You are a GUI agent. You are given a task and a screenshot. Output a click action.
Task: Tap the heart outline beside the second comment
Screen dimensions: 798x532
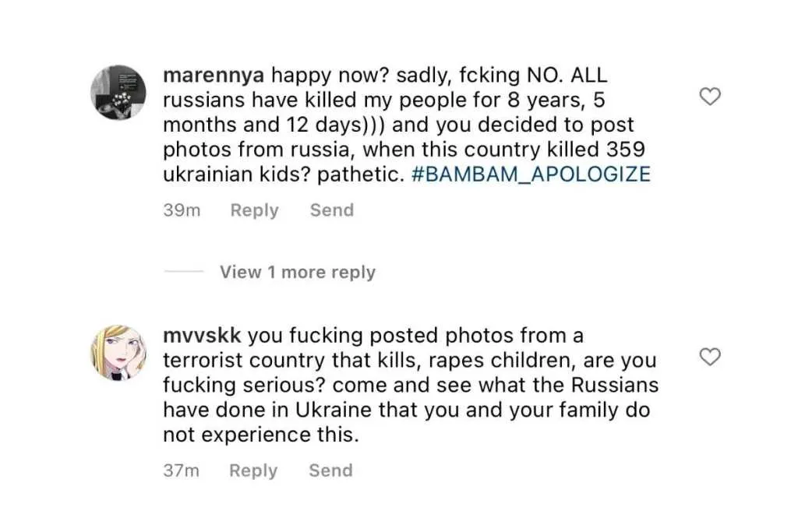[709, 358]
